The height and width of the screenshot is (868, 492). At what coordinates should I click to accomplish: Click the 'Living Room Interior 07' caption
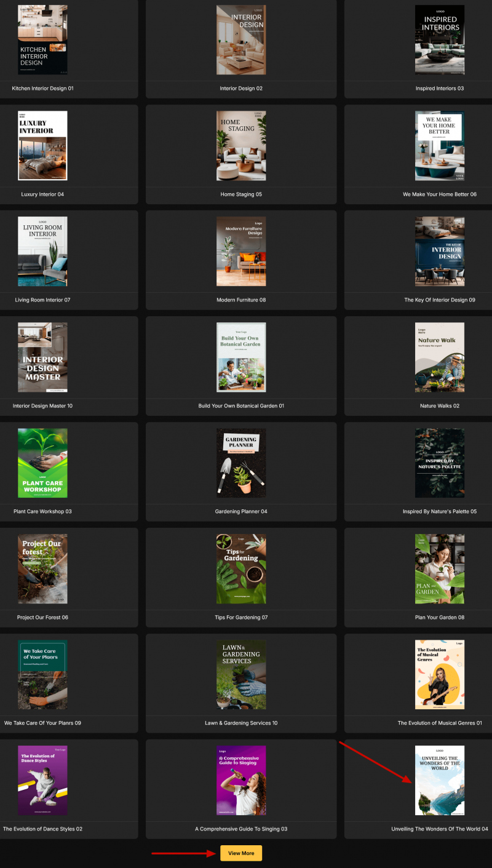pos(42,300)
